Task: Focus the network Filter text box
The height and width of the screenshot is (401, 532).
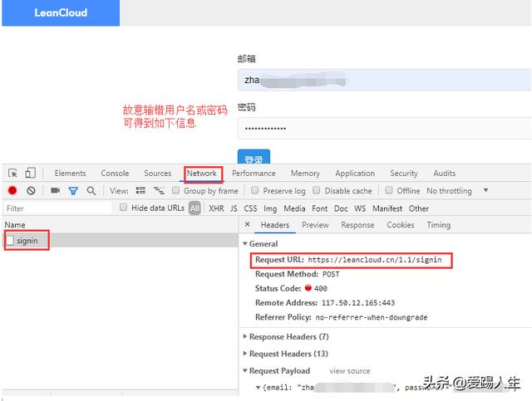Action: coord(57,208)
